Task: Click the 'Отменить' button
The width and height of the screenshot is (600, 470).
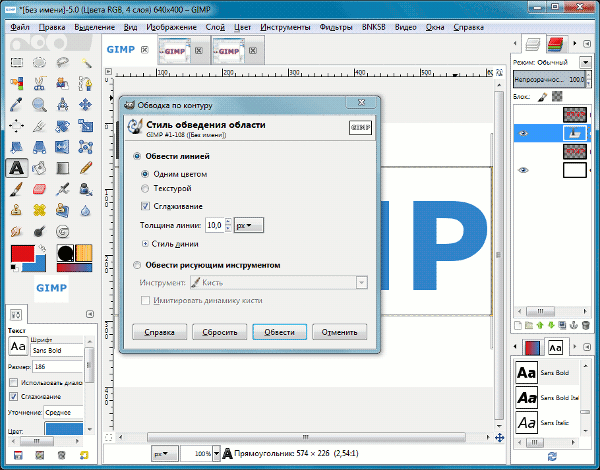Action: coord(339,332)
